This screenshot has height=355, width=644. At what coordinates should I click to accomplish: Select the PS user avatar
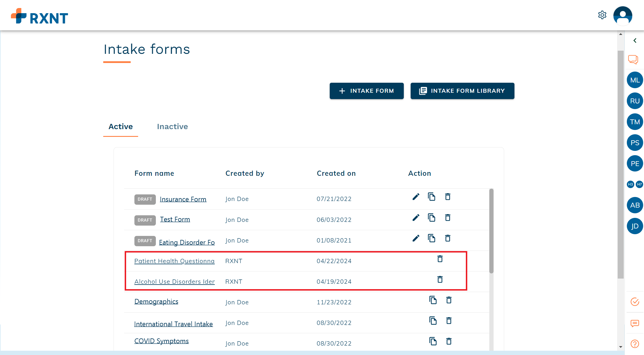635,143
